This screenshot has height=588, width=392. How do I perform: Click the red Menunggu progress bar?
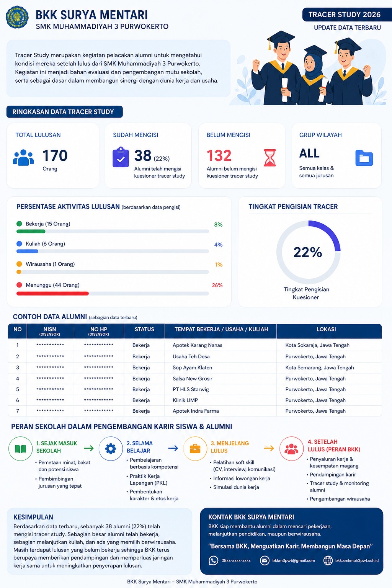tap(52, 294)
